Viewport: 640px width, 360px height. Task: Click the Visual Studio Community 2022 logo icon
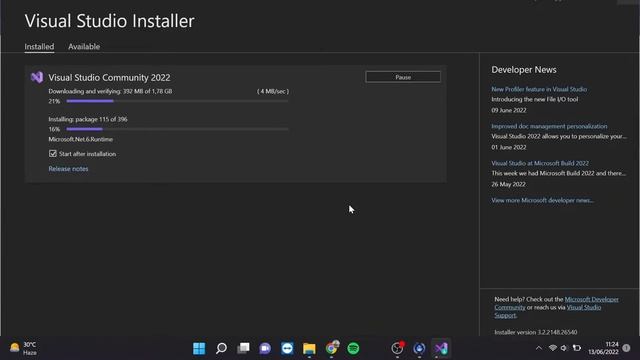coord(37,77)
